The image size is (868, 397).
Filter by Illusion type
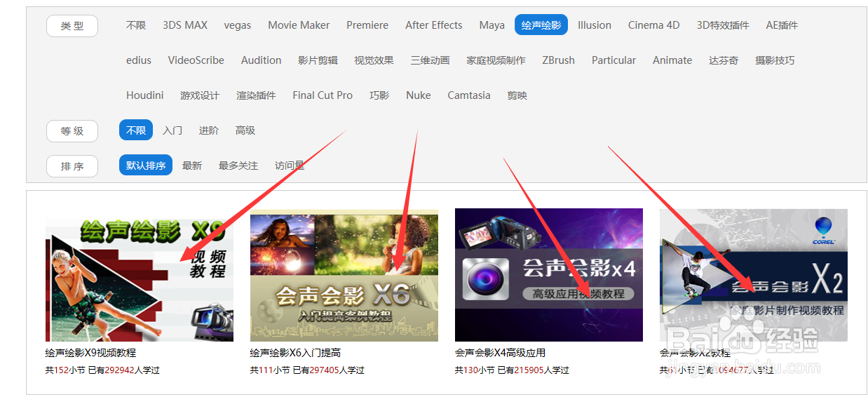pyautogui.click(x=595, y=25)
